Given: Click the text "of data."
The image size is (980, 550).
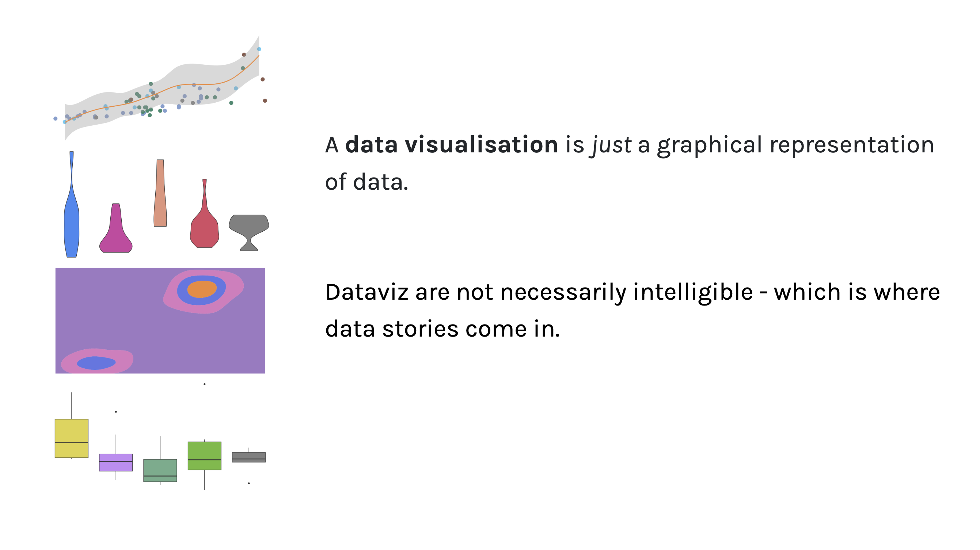Looking at the screenshot, I should point(366,182).
